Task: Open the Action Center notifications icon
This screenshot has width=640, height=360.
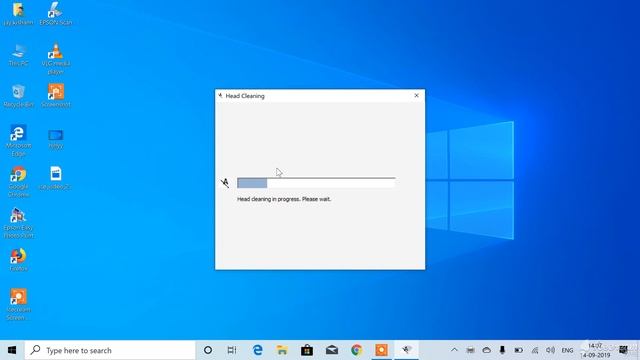Action: point(623,350)
